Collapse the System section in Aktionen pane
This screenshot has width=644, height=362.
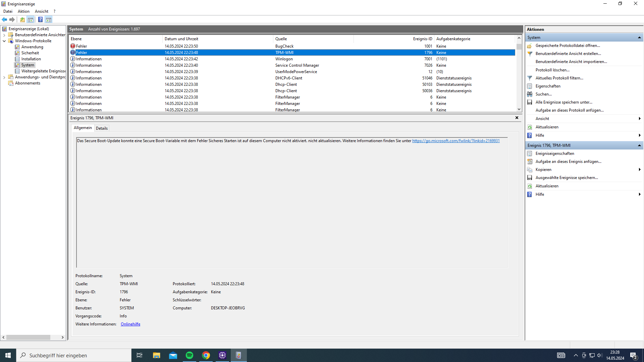point(639,38)
